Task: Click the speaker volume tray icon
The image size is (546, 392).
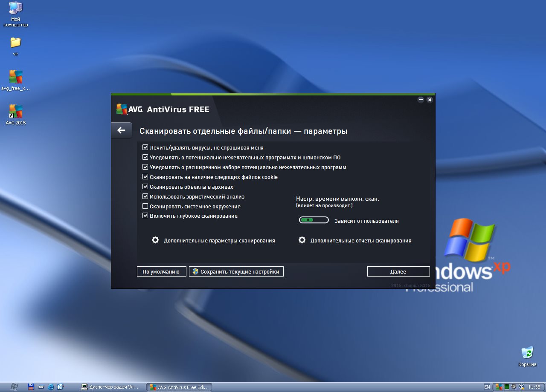Action: pyautogui.click(x=514, y=387)
